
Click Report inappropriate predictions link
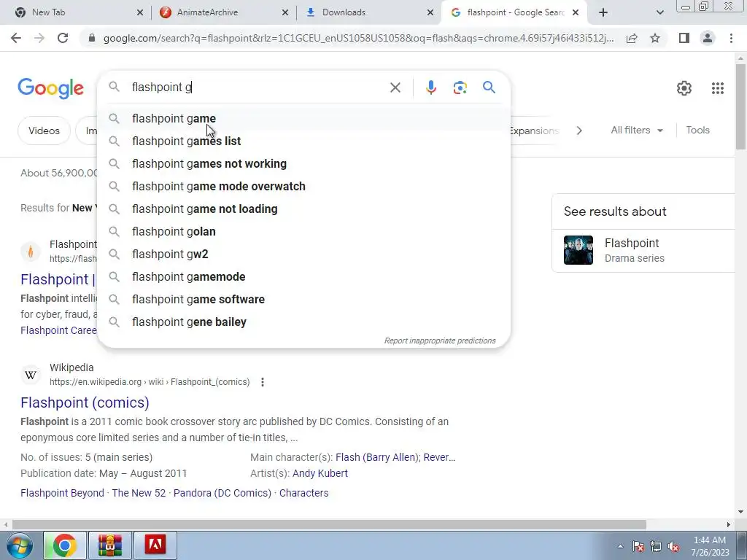coord(440,341)
